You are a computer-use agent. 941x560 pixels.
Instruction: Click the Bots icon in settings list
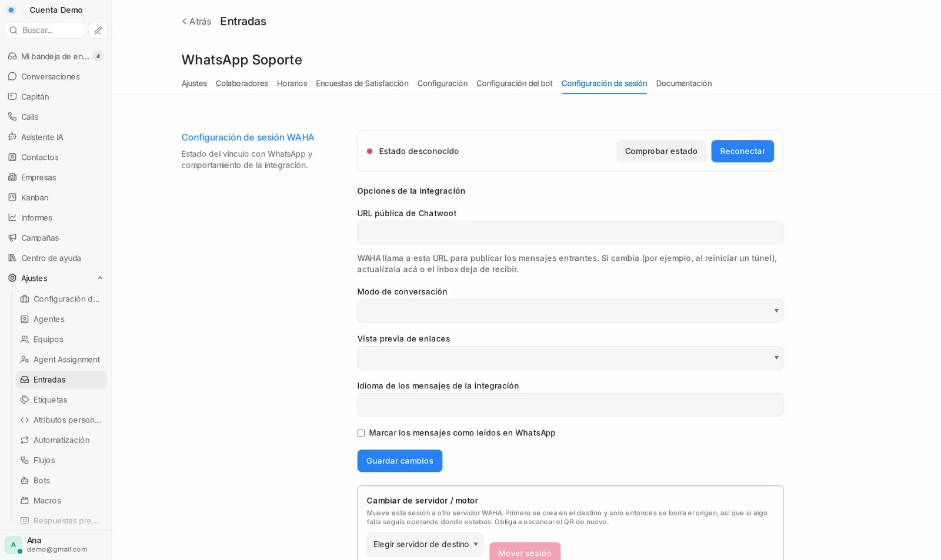click(x=25, y=481)
